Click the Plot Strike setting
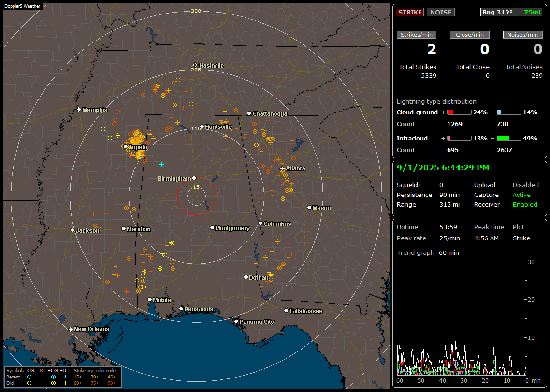This screenshot has height=392, width=550. tap(521, 238)
